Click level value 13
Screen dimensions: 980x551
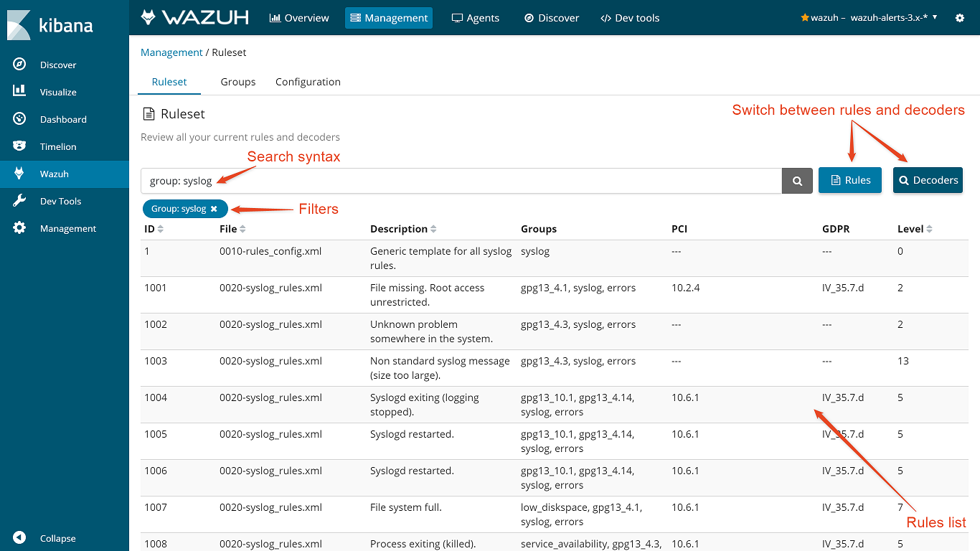coord(903,361)
